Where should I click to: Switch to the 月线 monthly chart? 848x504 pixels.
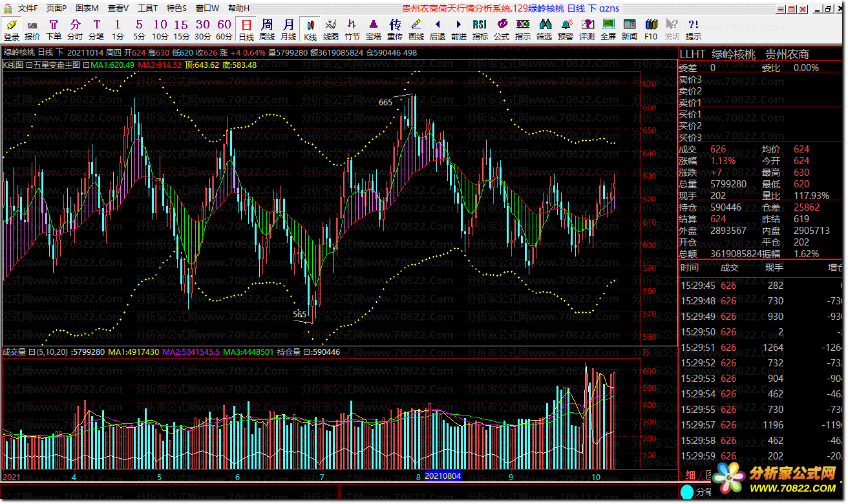tap(288, 29)
